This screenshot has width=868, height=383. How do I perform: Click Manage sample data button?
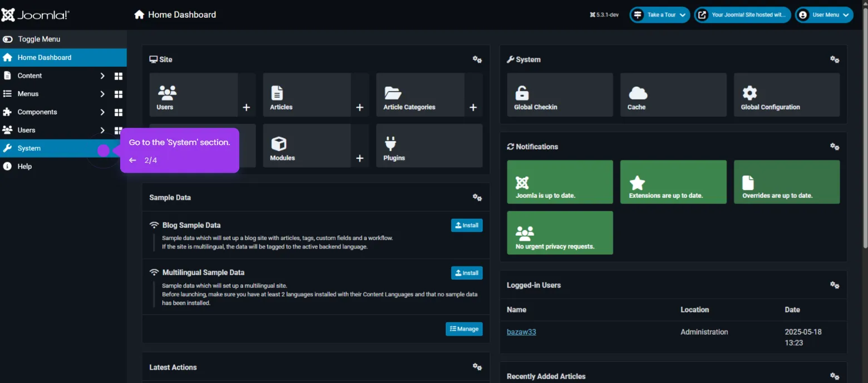point(464,329)
